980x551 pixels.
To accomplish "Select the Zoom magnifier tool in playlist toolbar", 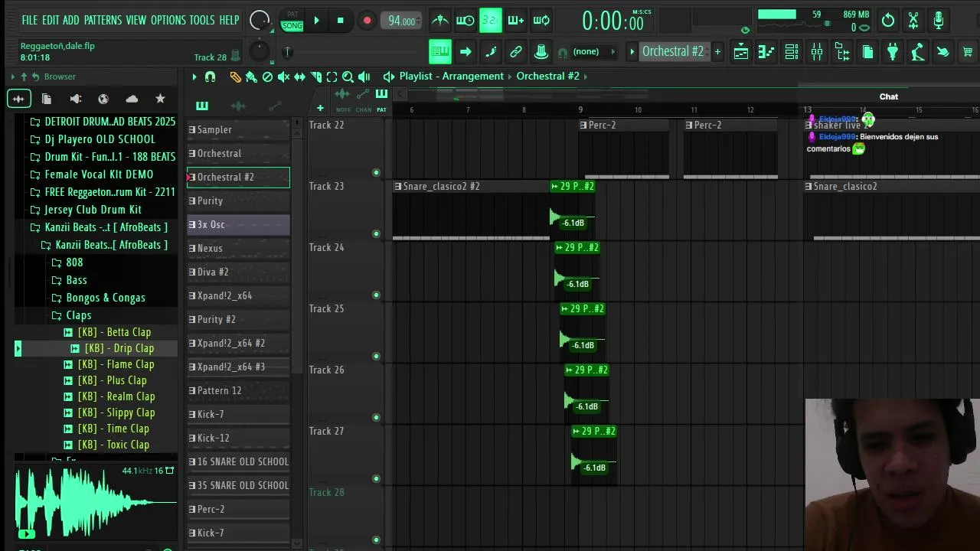I will pos(348,77).
